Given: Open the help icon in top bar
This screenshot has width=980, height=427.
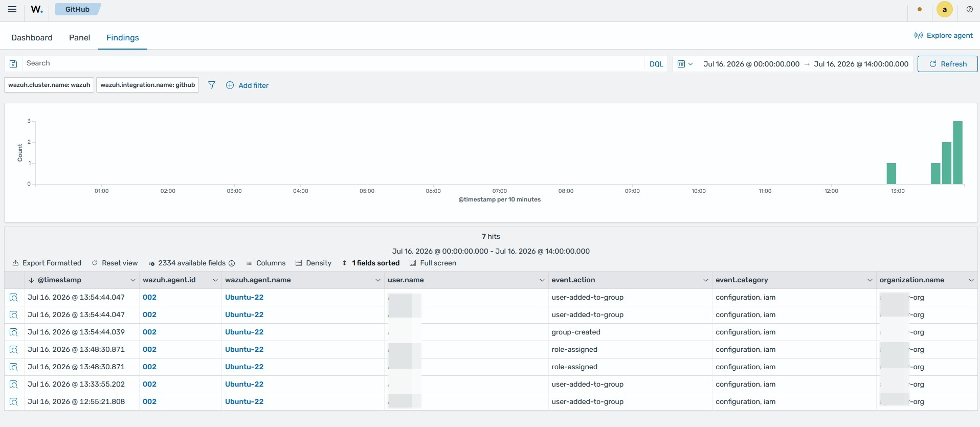Looking at the screenshot, I should pos(969,9).
